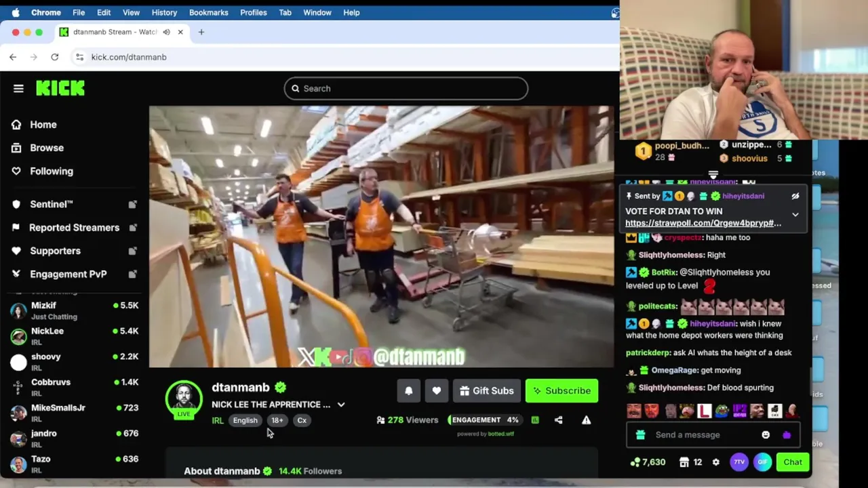Click the report warning triangle icon
This screenshot has height=488, width=868.
(x=586, y=420)
